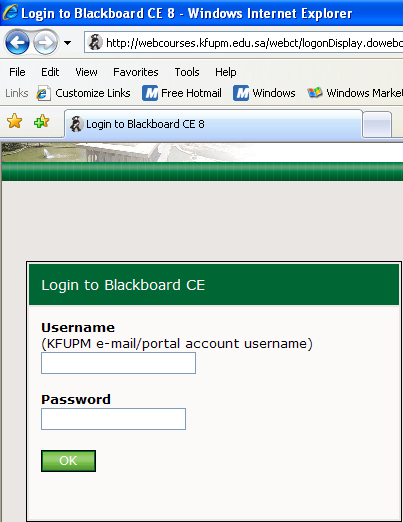403x522 pixels.
Task: Open the Free Hotmail link
Action: pyautogui.click(x=182, y=93)
